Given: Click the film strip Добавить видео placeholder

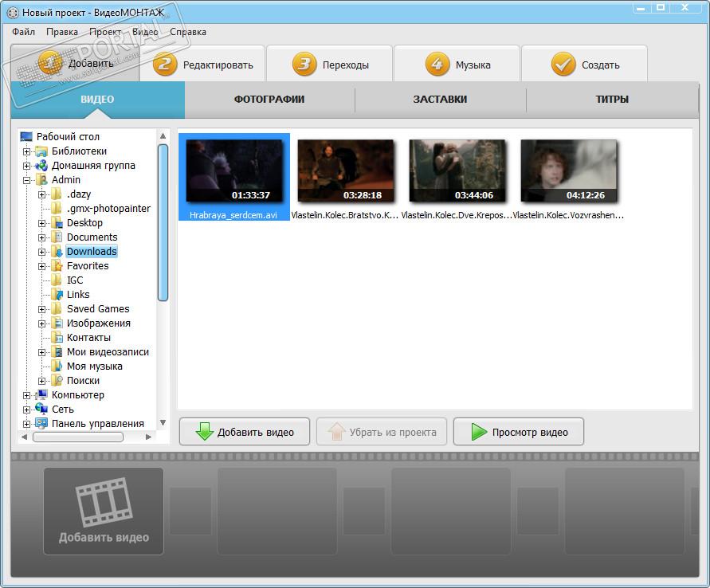Looking at the screenshot, I should tap(104, 511).
